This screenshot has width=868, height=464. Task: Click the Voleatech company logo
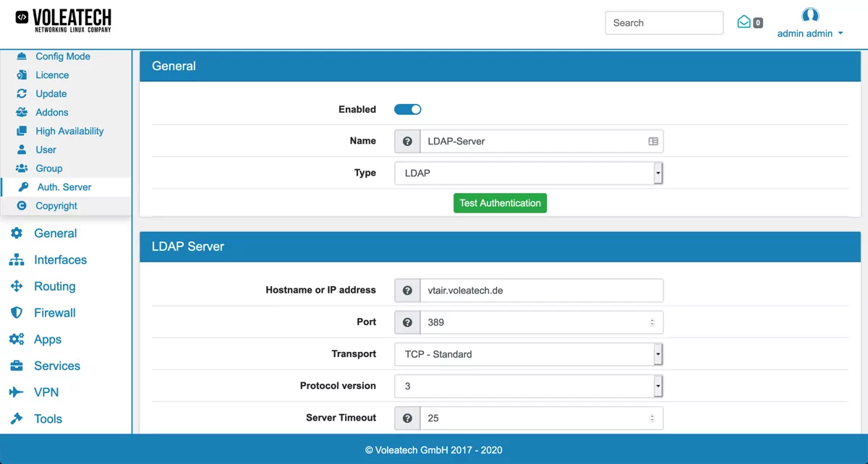(x=62, y=21)
